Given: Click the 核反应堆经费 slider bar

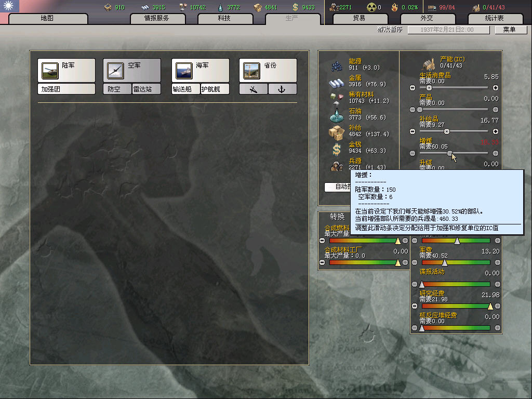Looking at the screenshot, I should [x=456, y=328].
